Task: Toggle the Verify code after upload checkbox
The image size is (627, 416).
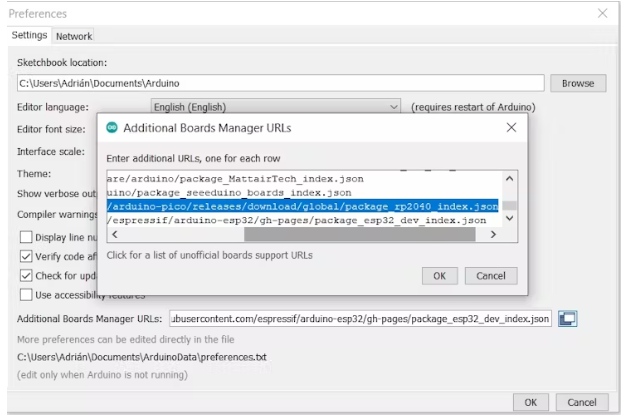Action: [x=27, y=256]
